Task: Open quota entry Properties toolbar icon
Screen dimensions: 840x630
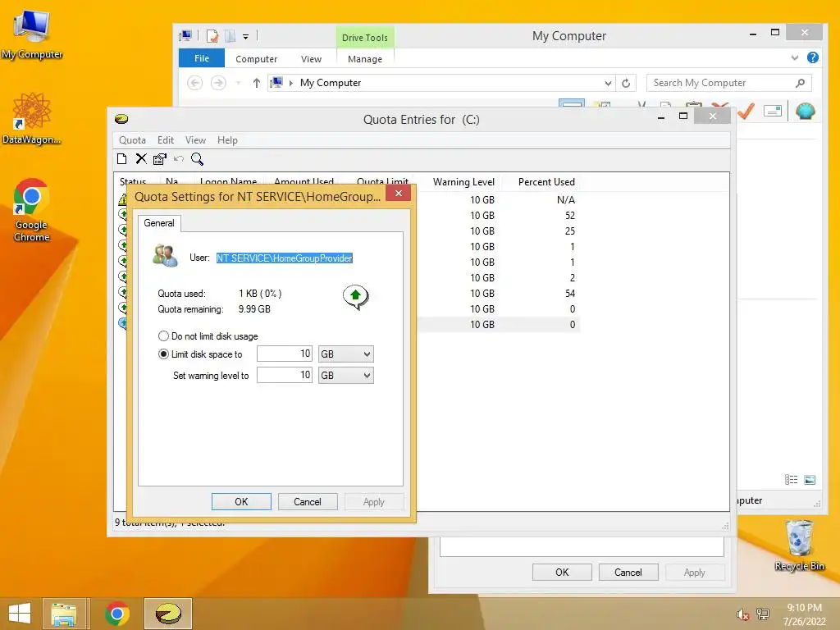Action: pyautogui.click(x=160, y=158)
